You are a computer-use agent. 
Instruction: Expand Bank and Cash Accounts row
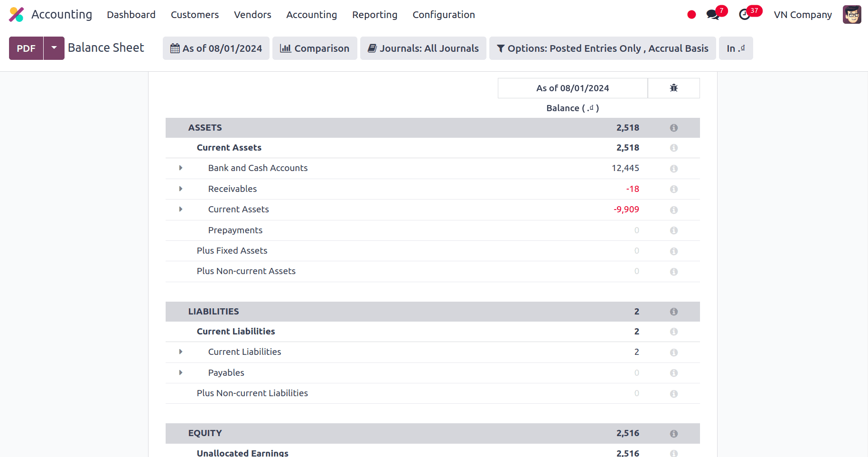(181, 168)
